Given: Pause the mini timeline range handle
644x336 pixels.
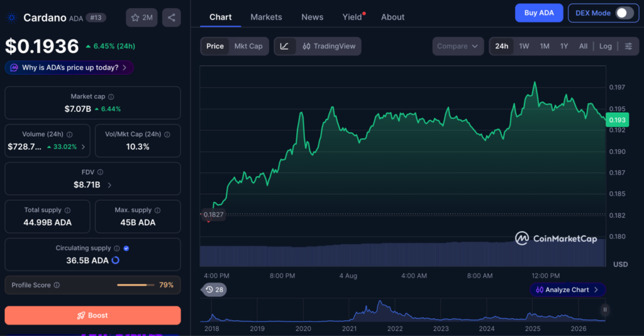Looking at the screenshot, I should (604, 310).
